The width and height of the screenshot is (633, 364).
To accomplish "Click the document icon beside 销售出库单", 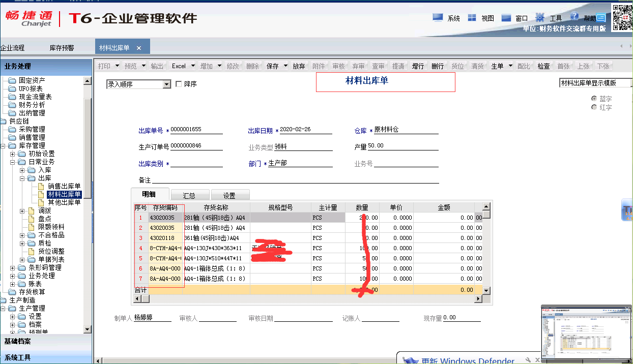I will [42, 186].
